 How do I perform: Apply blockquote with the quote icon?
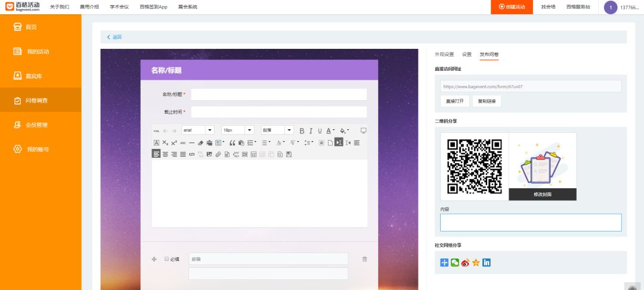(x=232, y=143)
